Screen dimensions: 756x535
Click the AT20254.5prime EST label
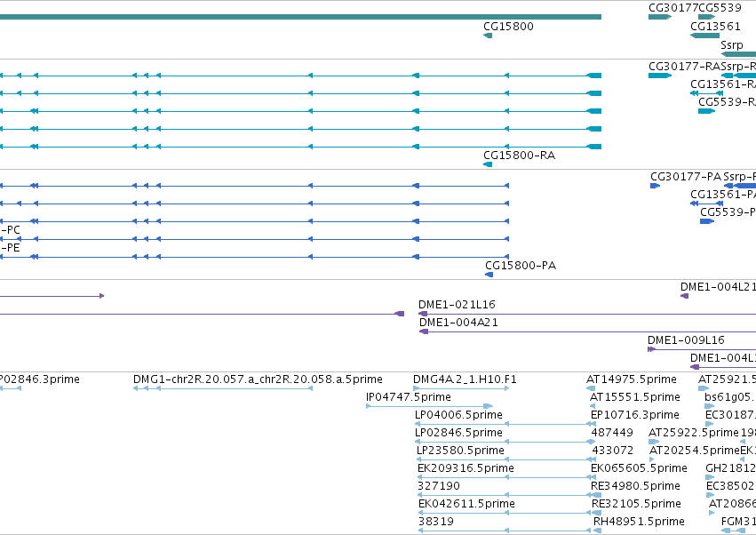coord(695,451)
